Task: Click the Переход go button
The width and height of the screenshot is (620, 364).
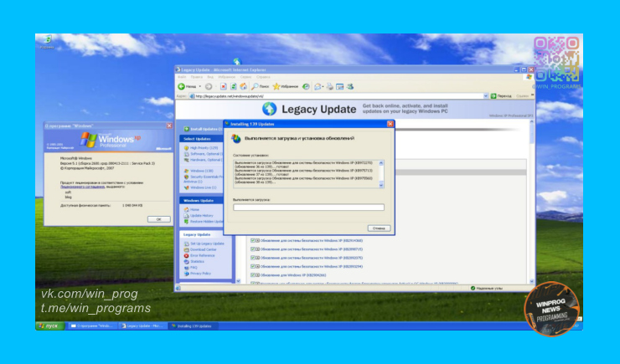Action: coord(501,96)
